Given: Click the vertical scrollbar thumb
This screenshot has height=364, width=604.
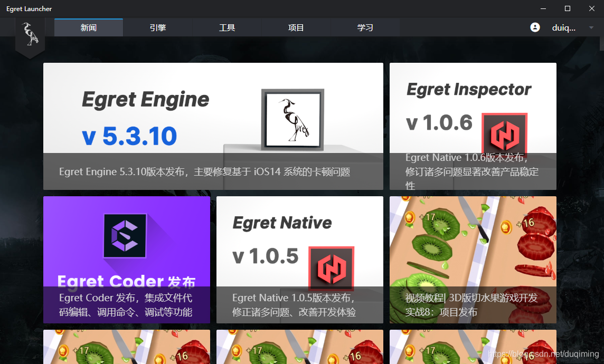Looking at the screenshot, I should coord(602,43).
